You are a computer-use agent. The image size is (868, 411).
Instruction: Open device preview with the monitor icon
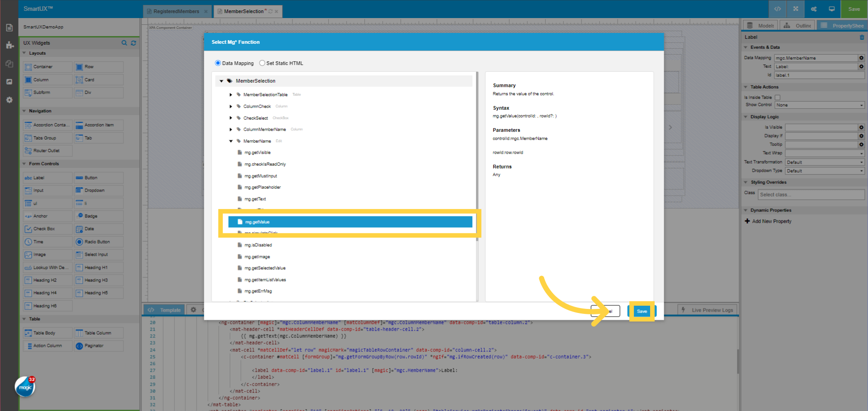831,9
